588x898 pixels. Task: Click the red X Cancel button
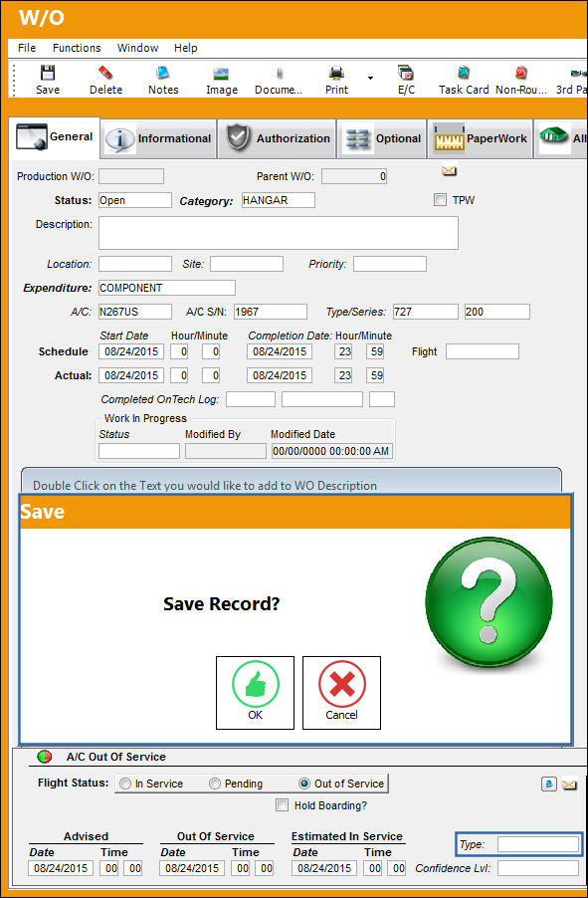(x=341, y=692)
